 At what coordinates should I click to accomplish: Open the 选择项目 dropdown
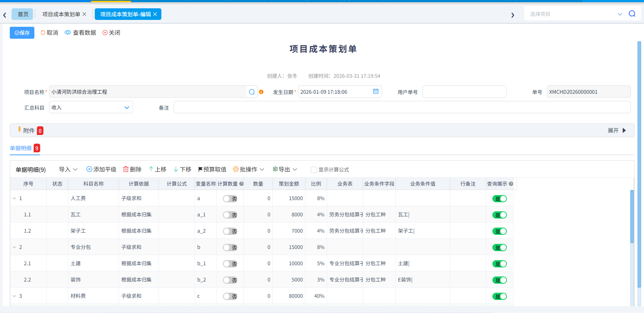click(576, 14)
